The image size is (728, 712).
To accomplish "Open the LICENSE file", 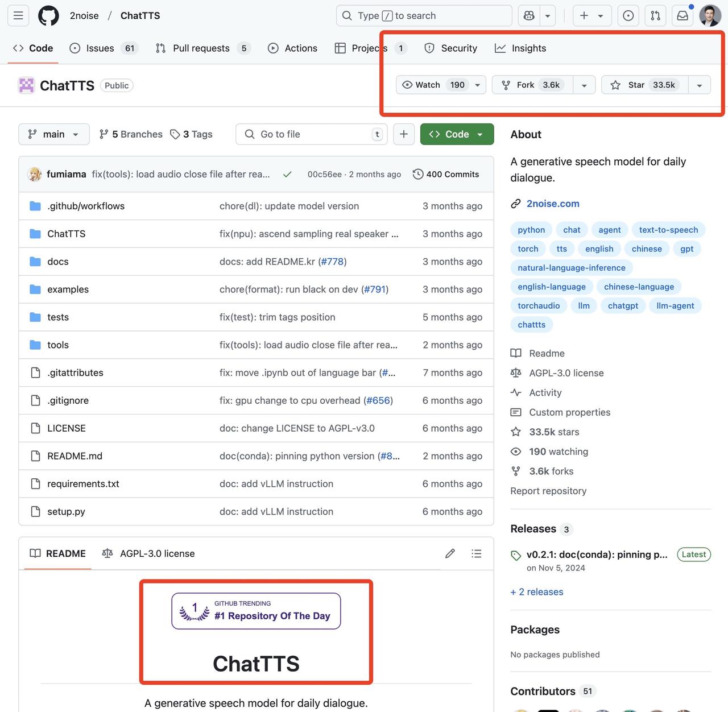I will [66, 428].
